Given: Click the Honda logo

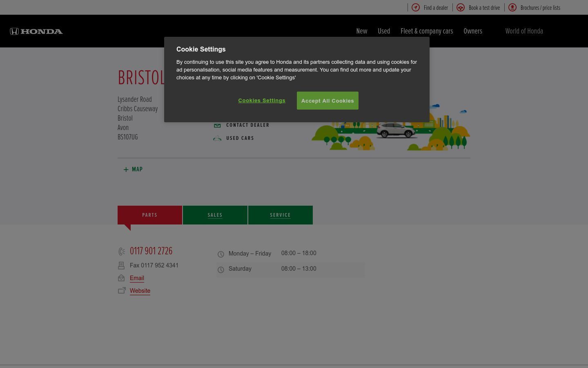Looking at the screenshot, I should pos(36,31).
